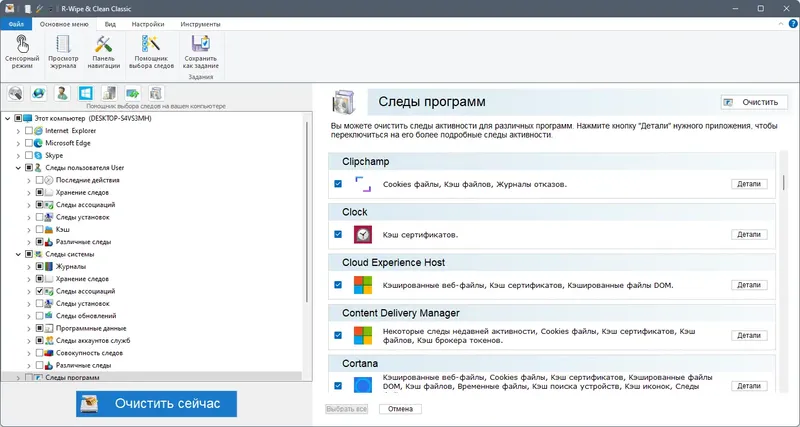The height and width of the screenshot is (427, 800).
Task: Click the Очистить button
Action: [x=754, y=102]
